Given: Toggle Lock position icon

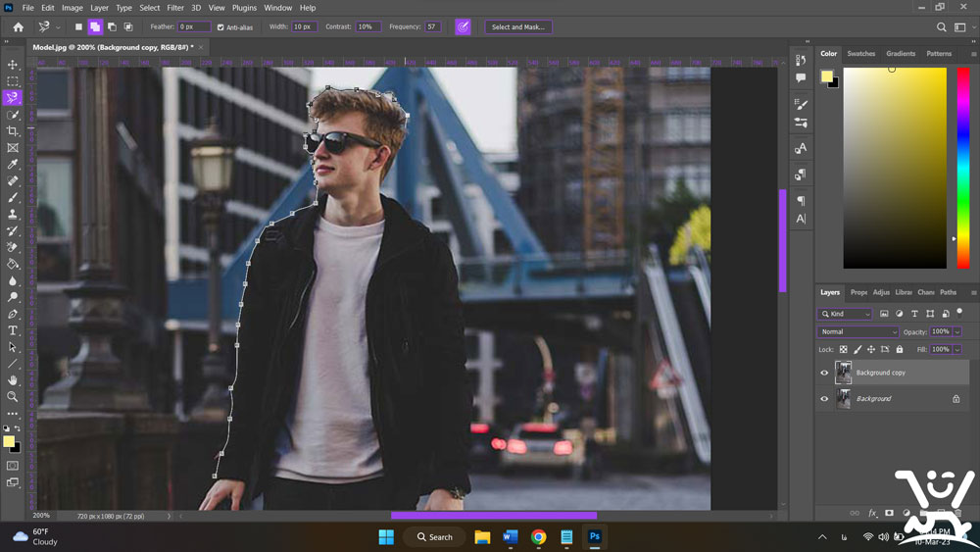Looking at the screenshot, I should coord(870,349).
